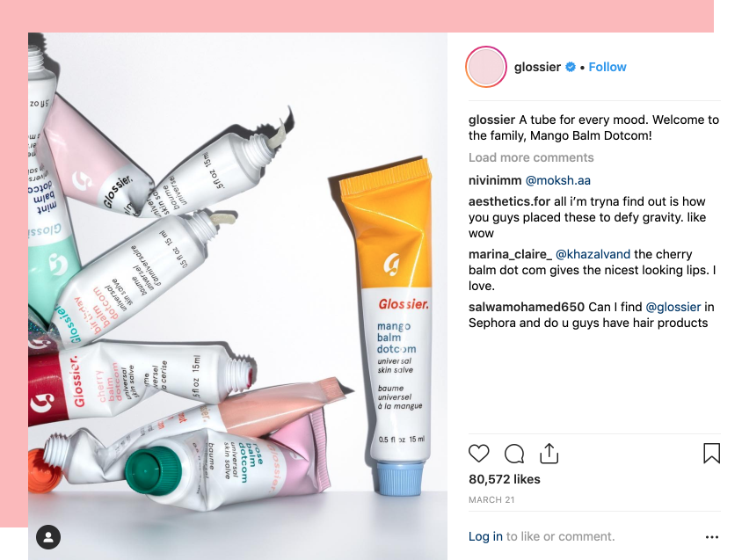Save the post with the bookmark icon

tap(711, 453)
